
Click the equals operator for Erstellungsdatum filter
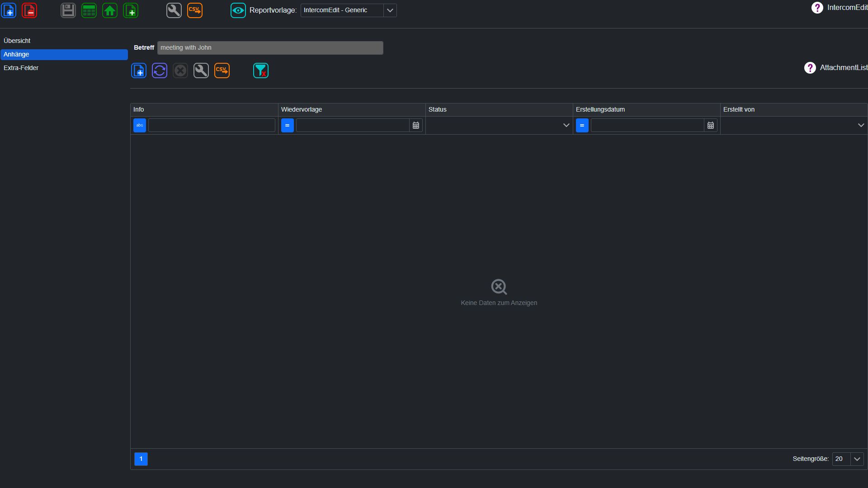click(x=582, y=125)
